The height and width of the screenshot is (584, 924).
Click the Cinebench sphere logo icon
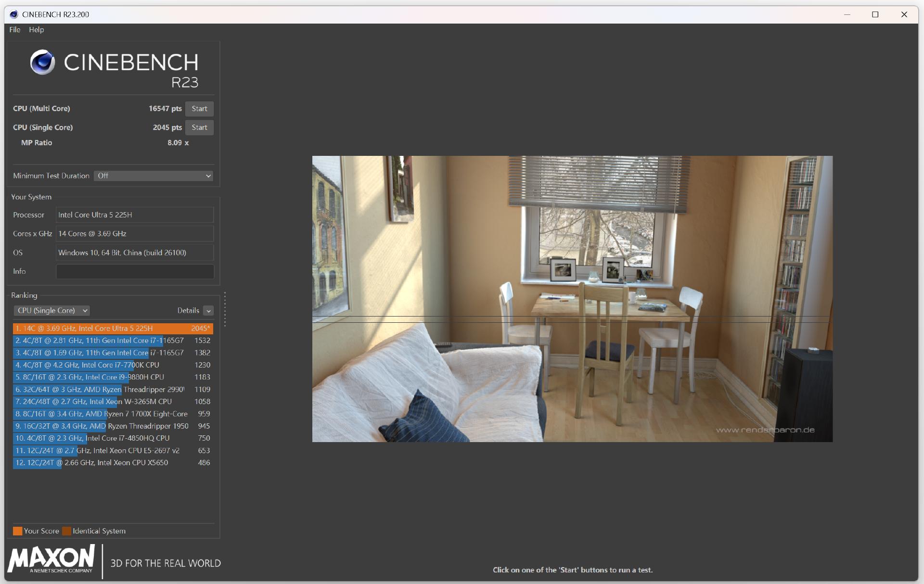tap(42, 62)
